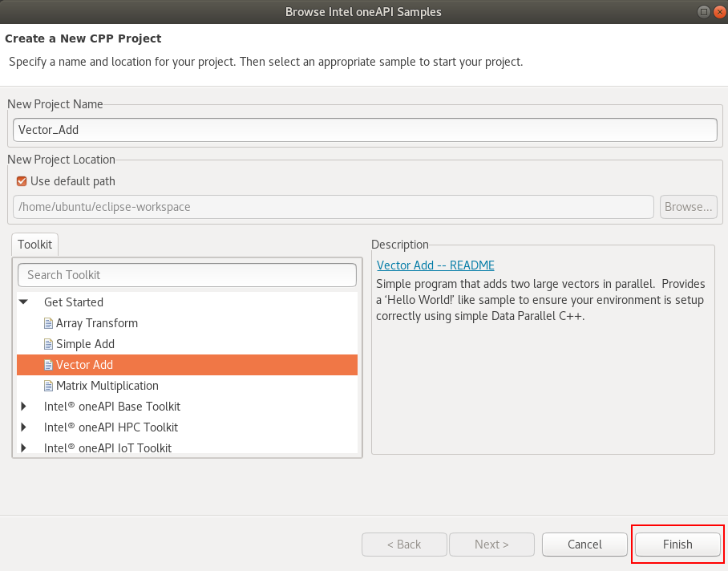Image resolution: width=728 pixels, height=571 pixels.
Task: Select the Simple Add sample entry
Action: (x=85, y=344)
